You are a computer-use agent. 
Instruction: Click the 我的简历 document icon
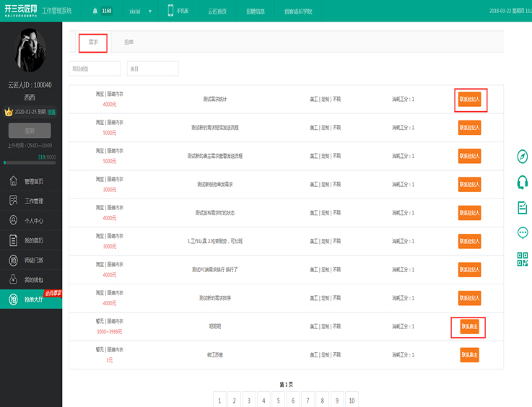(x=13, y=240)
